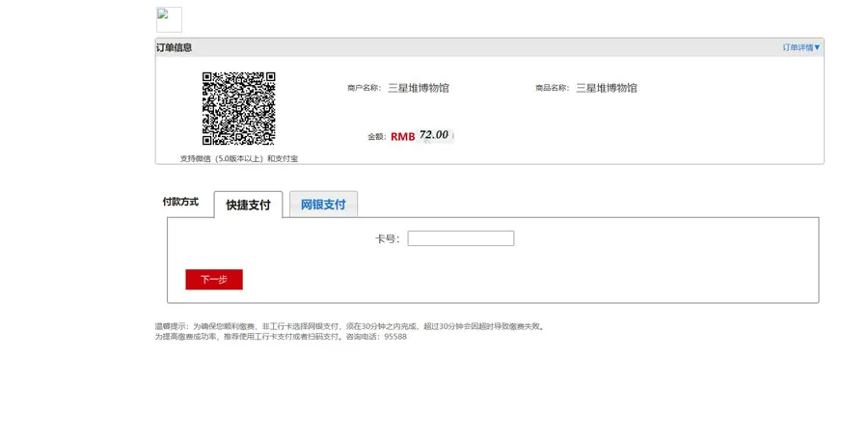Click the 商户名称 label
Viewport: 868px width, 443px height.
365,88
